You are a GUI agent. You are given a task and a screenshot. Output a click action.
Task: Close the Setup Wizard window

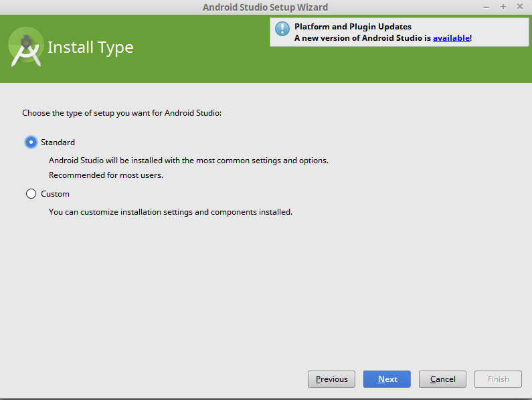(520, 7)
